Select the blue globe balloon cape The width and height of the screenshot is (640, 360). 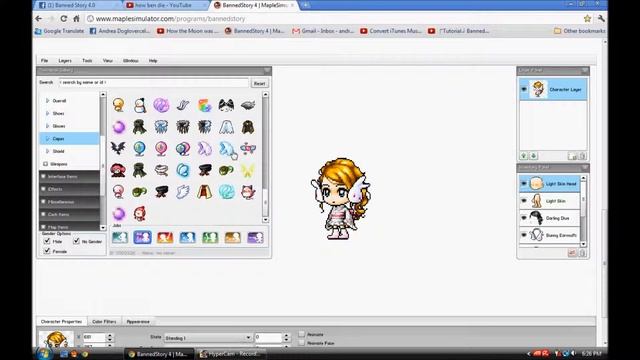coord(140,149)
